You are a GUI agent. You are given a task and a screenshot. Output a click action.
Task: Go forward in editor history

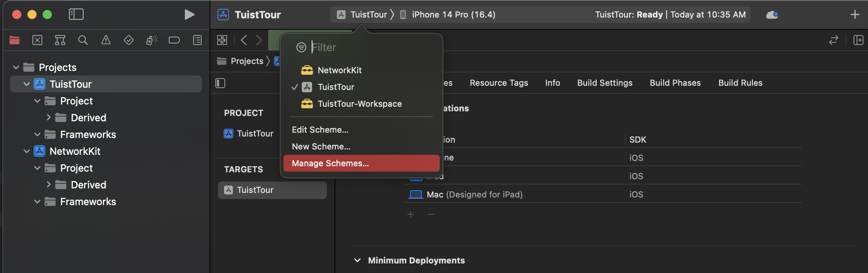pyautogui.click(x=259, y=40)
